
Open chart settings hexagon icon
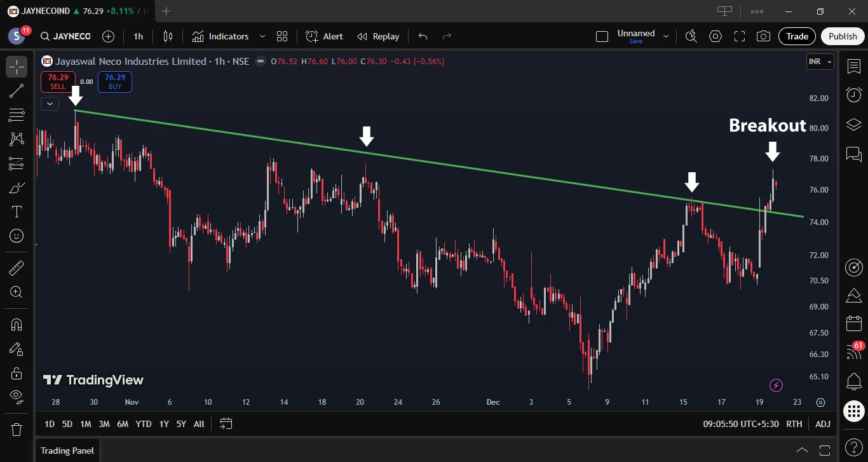[x=715, y=36]
